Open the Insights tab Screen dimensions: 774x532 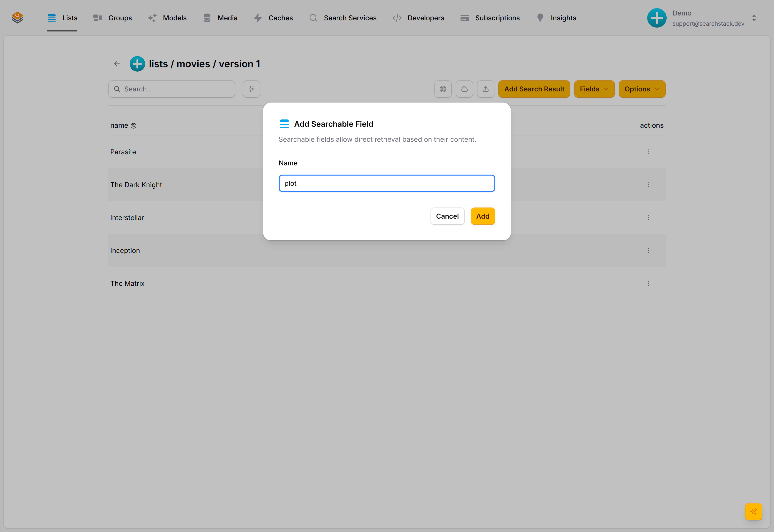pos(556,18)
